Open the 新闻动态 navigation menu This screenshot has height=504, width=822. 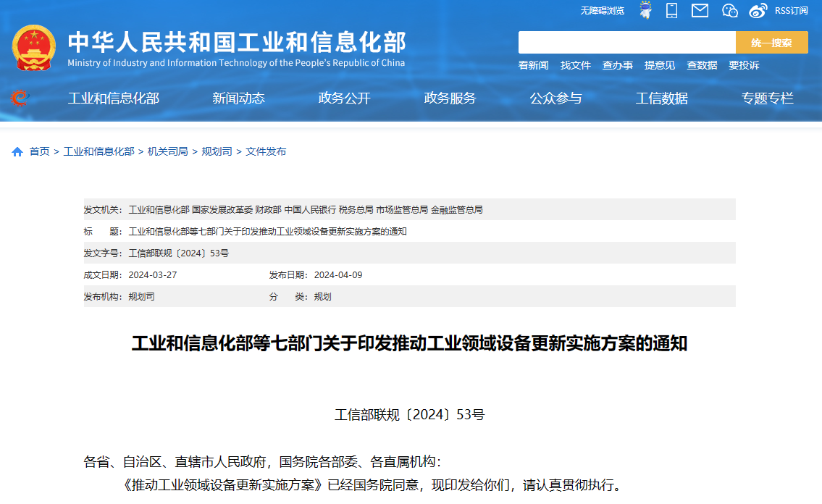click(238, 98)
